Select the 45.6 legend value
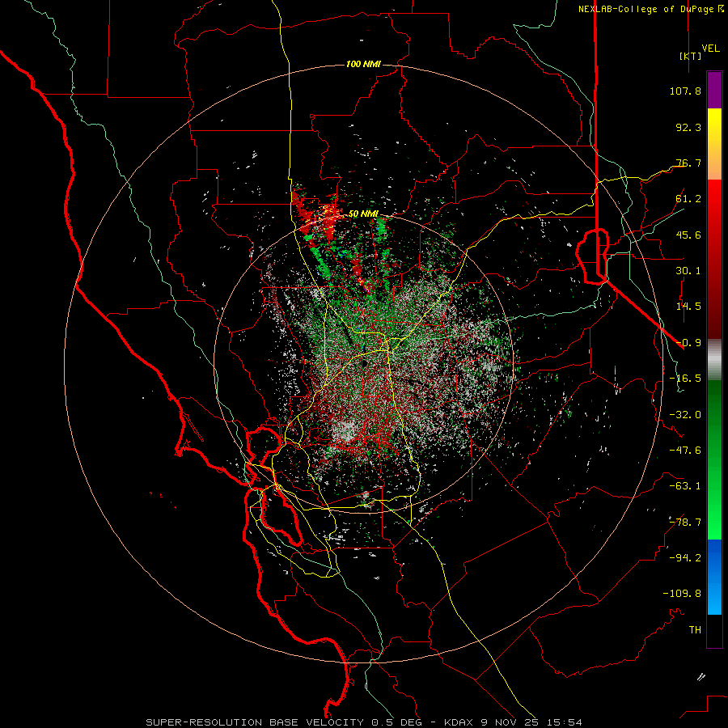Screen dimensions: 728x728 click(688, 235)
